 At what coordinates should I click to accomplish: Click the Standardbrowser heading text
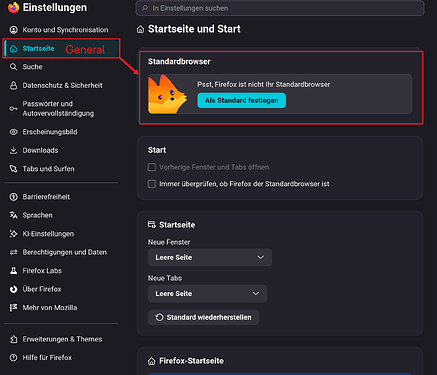pyautogui.click(x=179, y=62)
